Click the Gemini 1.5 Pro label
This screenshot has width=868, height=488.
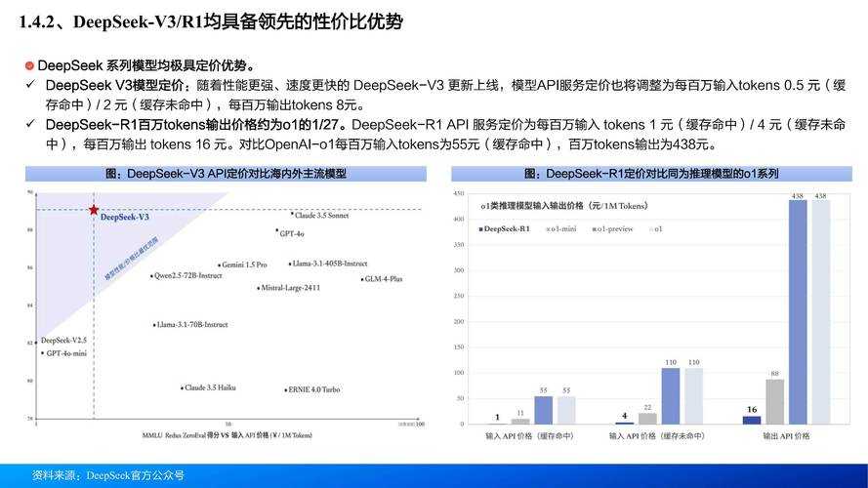(x=244, y=265)
